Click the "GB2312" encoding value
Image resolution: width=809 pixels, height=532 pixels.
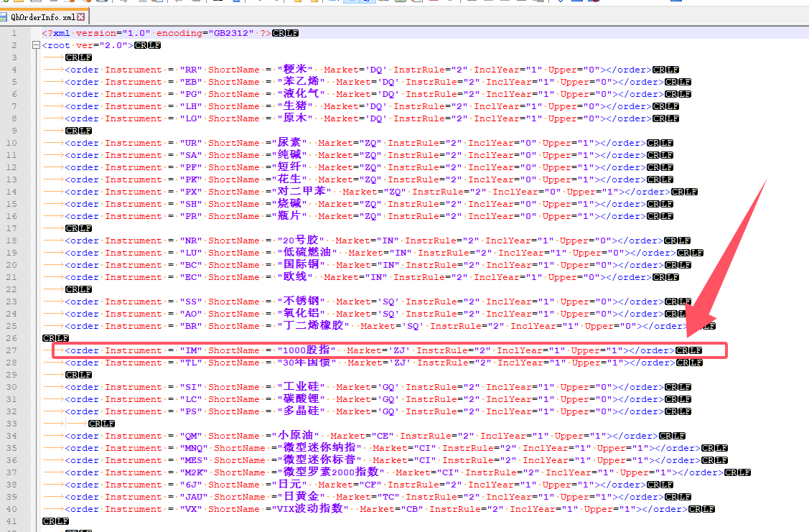(x=229, y=34)
